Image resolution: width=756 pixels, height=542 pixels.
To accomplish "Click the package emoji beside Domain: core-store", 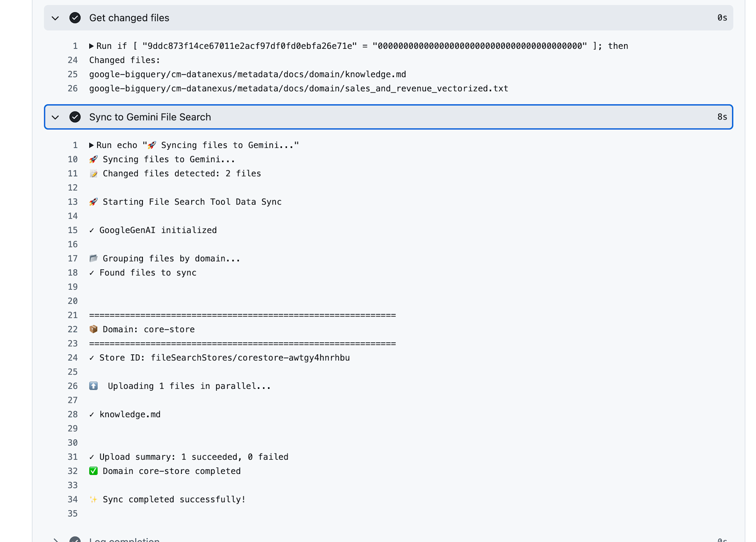I will [93, 329].
